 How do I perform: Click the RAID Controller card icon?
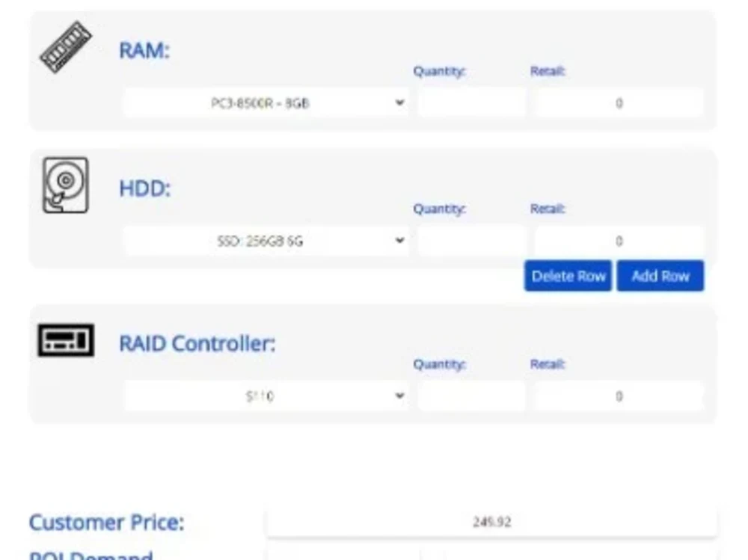66,340
